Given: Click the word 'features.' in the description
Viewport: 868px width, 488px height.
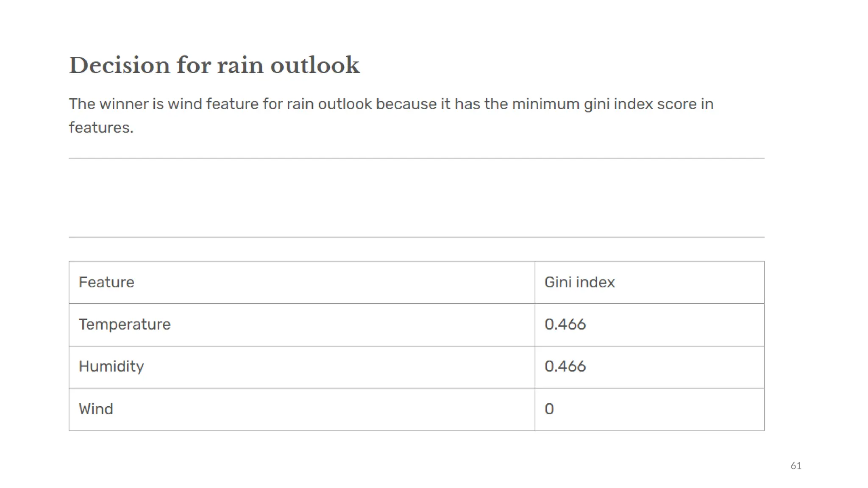Looking at the screenshot, I should click(x=101, y=128).
